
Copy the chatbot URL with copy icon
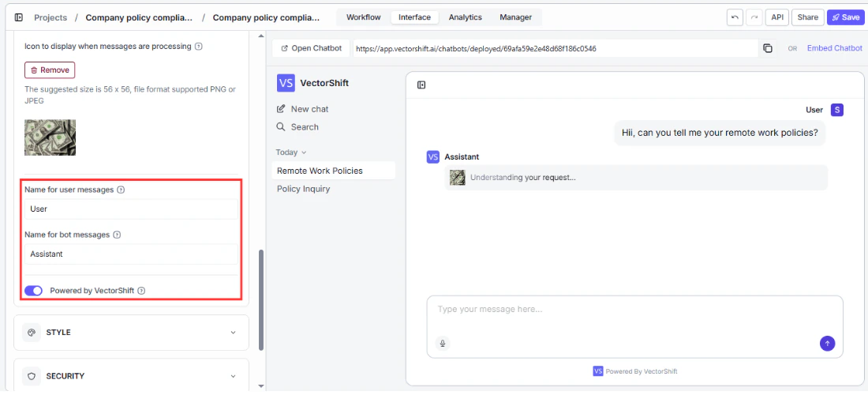[x=767, y=48]
